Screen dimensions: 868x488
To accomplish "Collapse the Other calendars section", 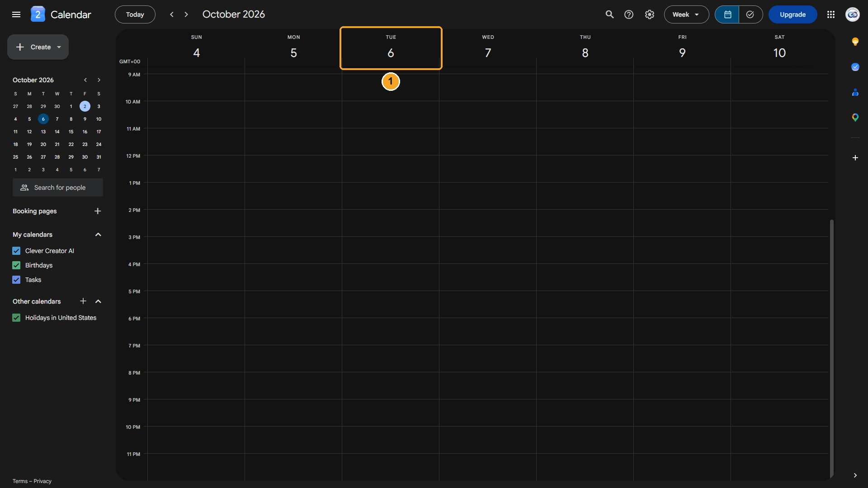I will pos(98,301).
